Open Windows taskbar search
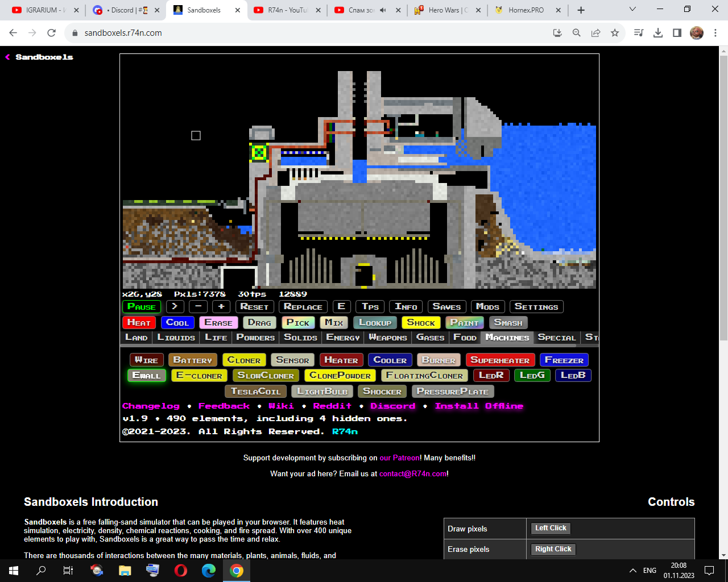The width and height of the screenshot is (728, 582). pyautogui.click(x=41, y=571)
